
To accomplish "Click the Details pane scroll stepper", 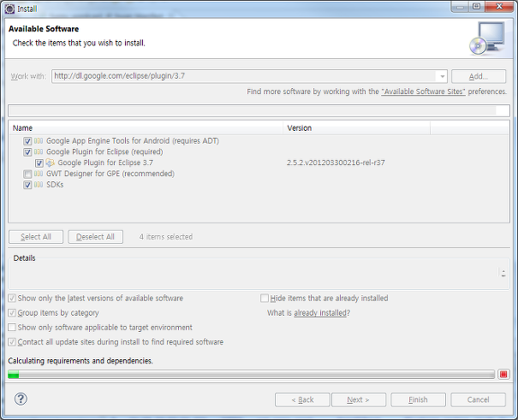I will tap(503, 273).
